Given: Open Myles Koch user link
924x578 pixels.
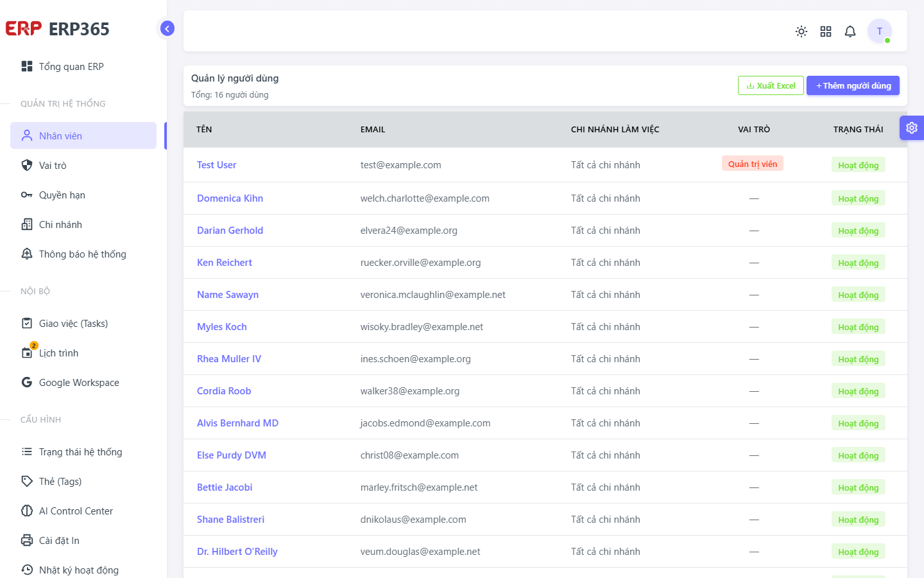Looking at the screenshot, I should tap(222, 327).
